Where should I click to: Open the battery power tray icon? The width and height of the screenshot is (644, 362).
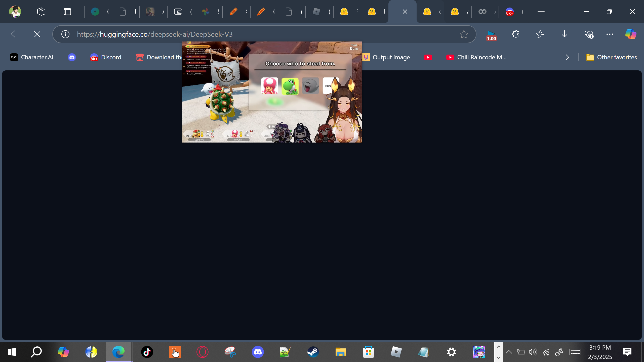[x=521, y=352]
